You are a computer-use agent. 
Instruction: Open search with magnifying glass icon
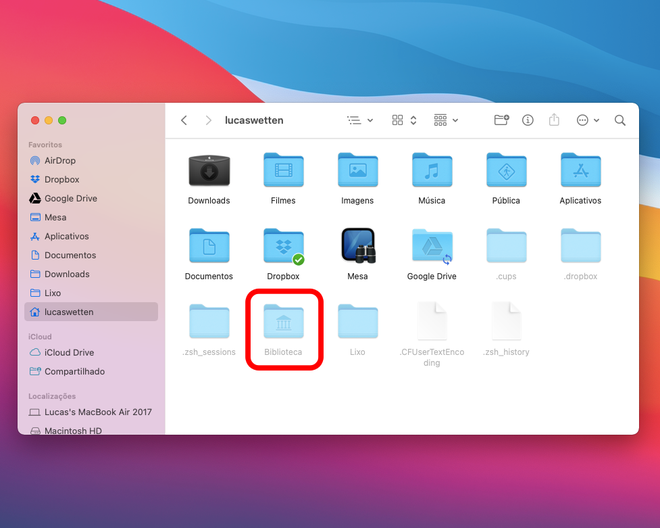[x=620, y=120]
